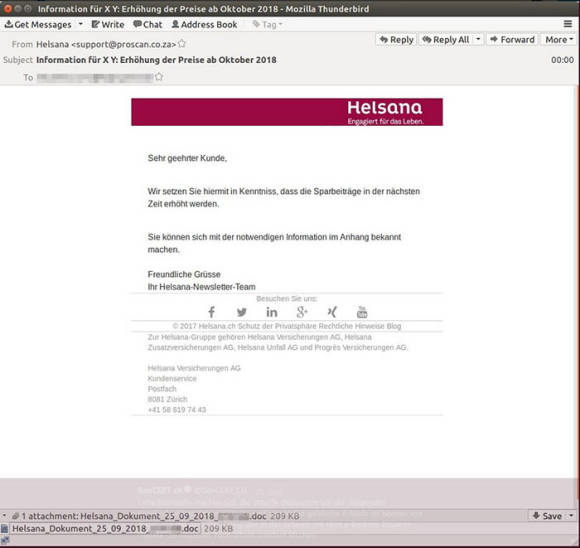The image size is (580, 548).
Task: Open the Xing social icon
Action: (332, 312)
